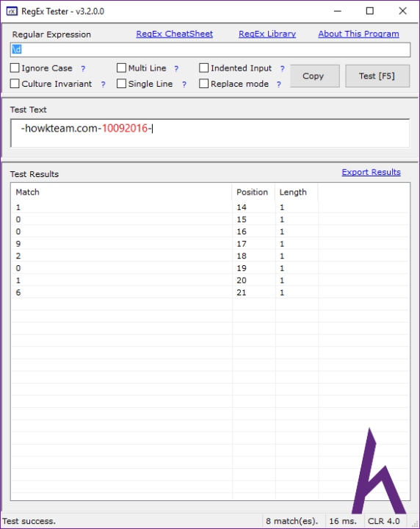Image resolution: width=420 pixels, height=529 pixels.
Task: Sort results by Length column header
Action: (297, 192)
